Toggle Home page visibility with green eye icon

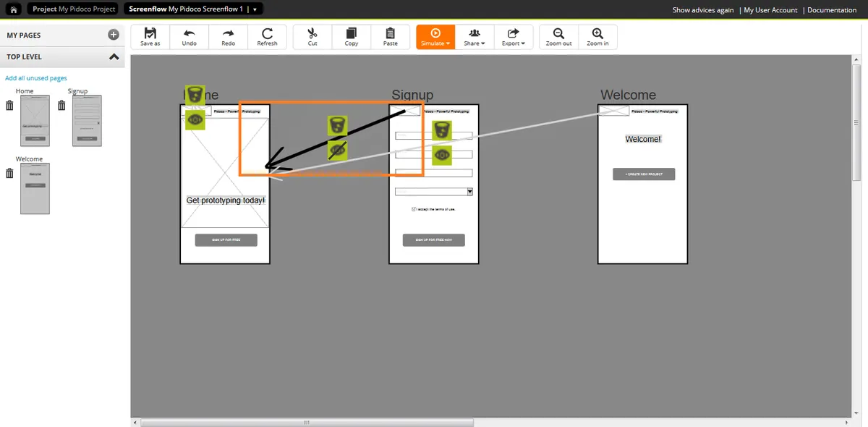tap(195, 120)
